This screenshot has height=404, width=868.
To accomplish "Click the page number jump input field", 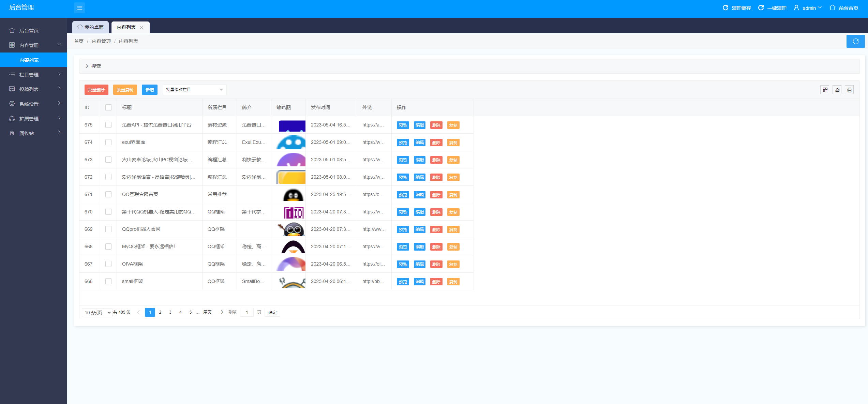I will tap(247, 312).
